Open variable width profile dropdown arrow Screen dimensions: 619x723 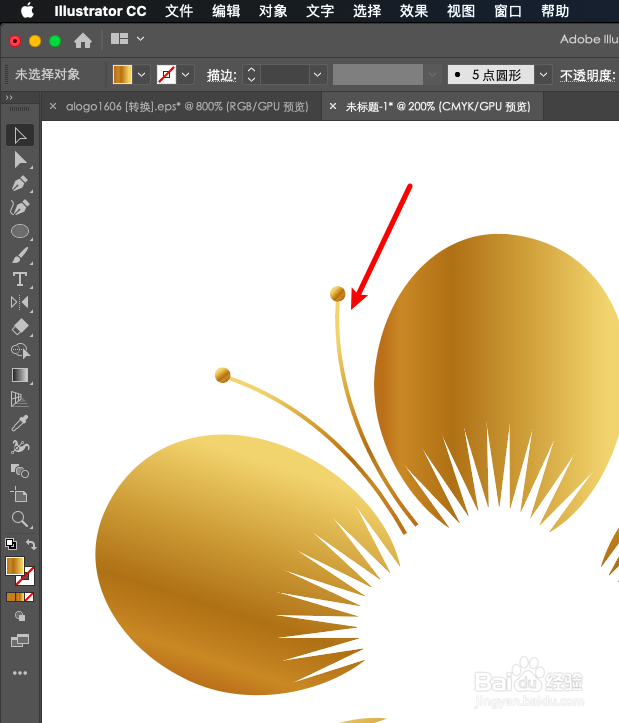(x=432, y=75)
